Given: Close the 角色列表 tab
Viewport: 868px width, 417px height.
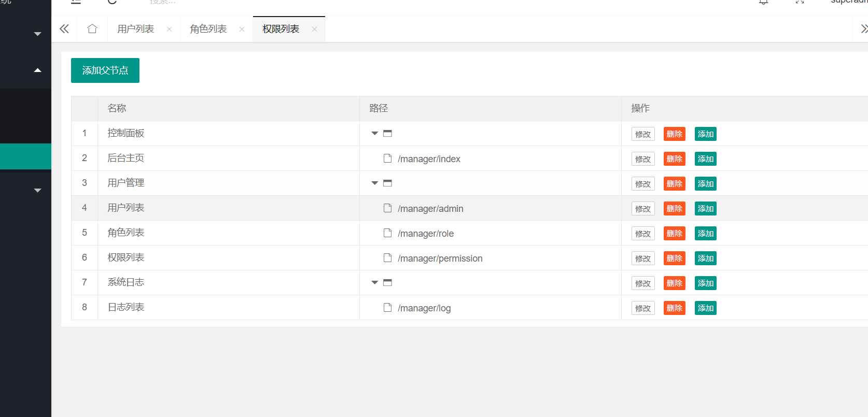Looking at the screenshot, I should point(242,30).
